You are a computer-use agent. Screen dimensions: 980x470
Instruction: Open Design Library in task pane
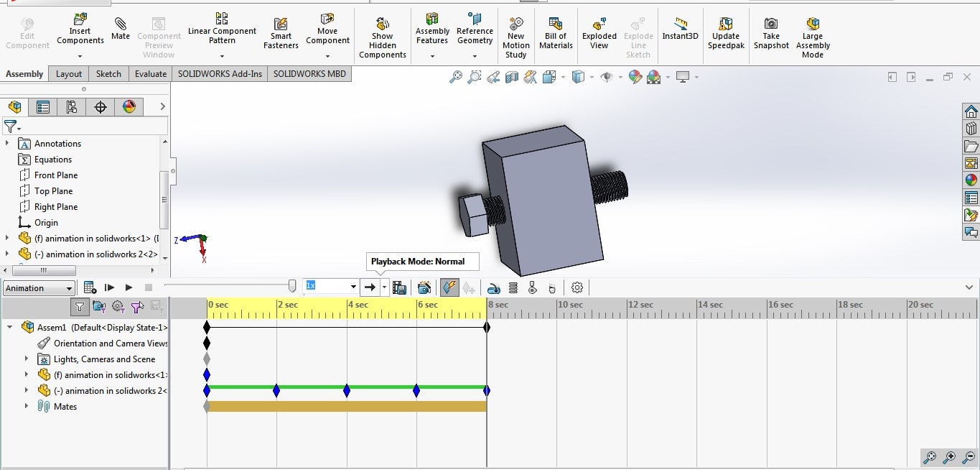click(x=971, y=129)
